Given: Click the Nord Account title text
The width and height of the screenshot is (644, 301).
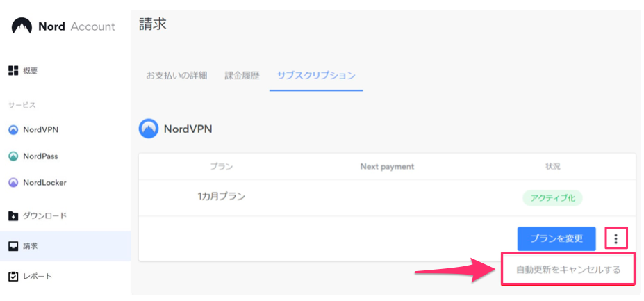Looking at the screenshot, I should pos(76,26).
